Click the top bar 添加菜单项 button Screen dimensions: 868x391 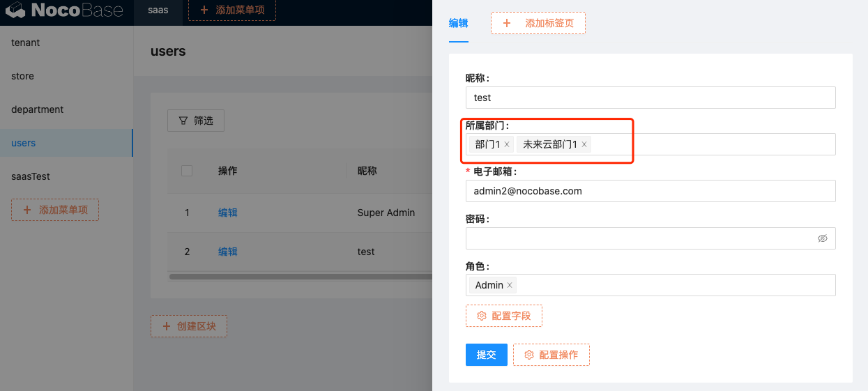click(232, 10)
